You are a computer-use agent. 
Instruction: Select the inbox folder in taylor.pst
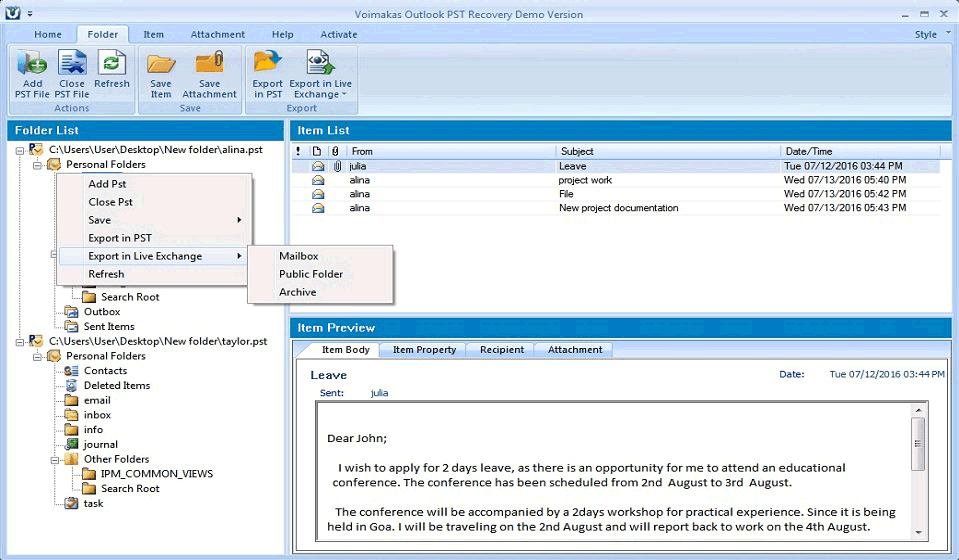coord(97,415)
